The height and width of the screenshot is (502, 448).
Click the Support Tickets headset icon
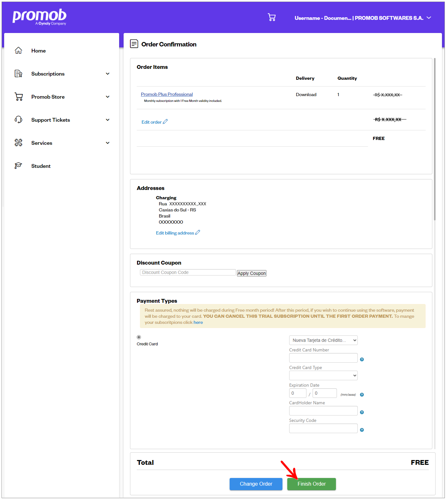19,120
